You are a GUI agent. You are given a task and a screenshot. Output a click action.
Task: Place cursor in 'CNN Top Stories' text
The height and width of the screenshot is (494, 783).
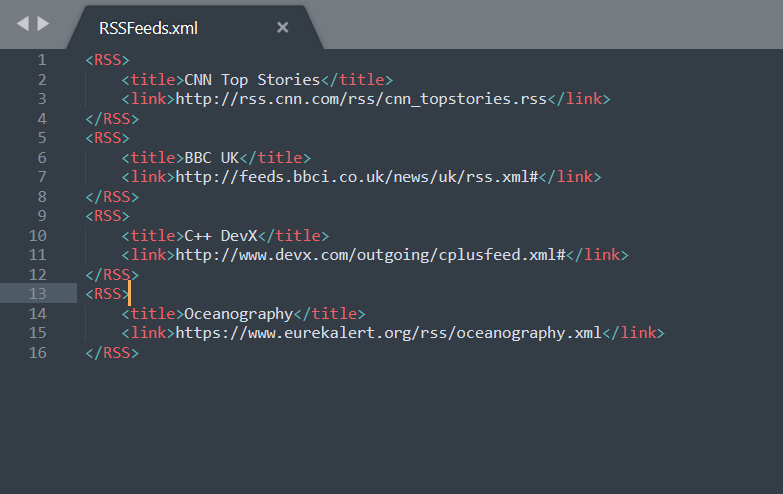[x=252, y=80]
